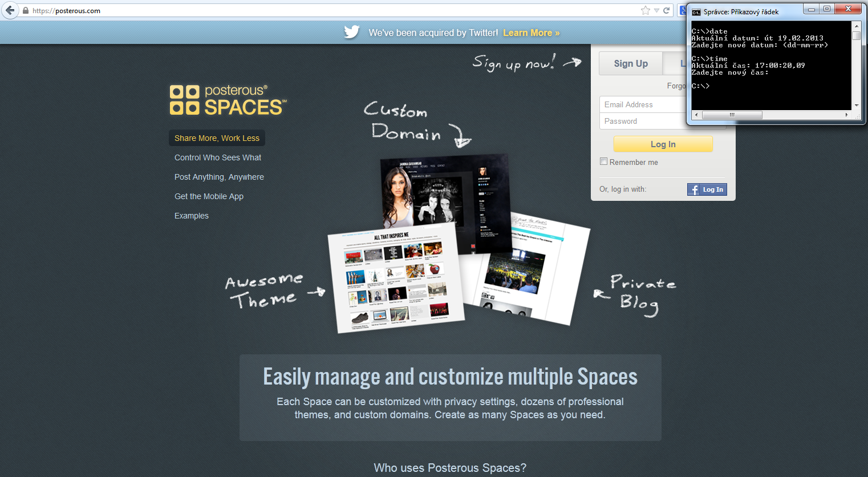
Task: Click 'Aktuální čas: 17:00:20,09' line in console
Action: [x=748, y=66]
